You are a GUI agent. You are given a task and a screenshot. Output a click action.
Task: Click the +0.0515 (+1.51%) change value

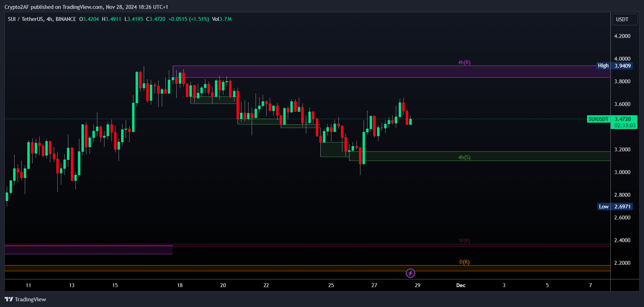(189, 19)
